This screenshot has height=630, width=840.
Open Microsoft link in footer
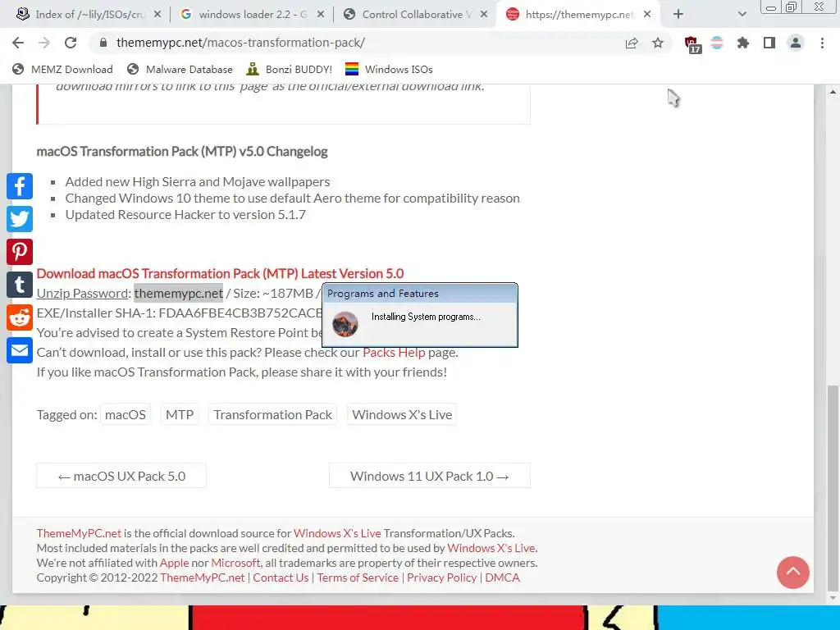click(x=235, y=563)
